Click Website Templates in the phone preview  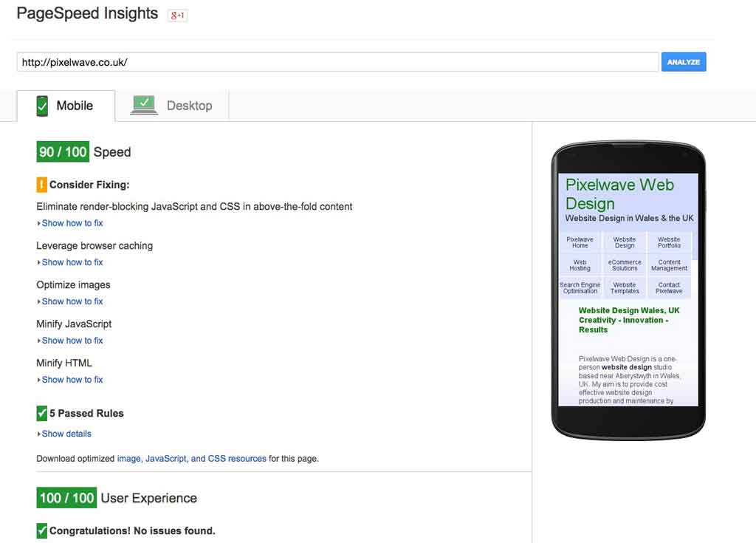[625, 287]
